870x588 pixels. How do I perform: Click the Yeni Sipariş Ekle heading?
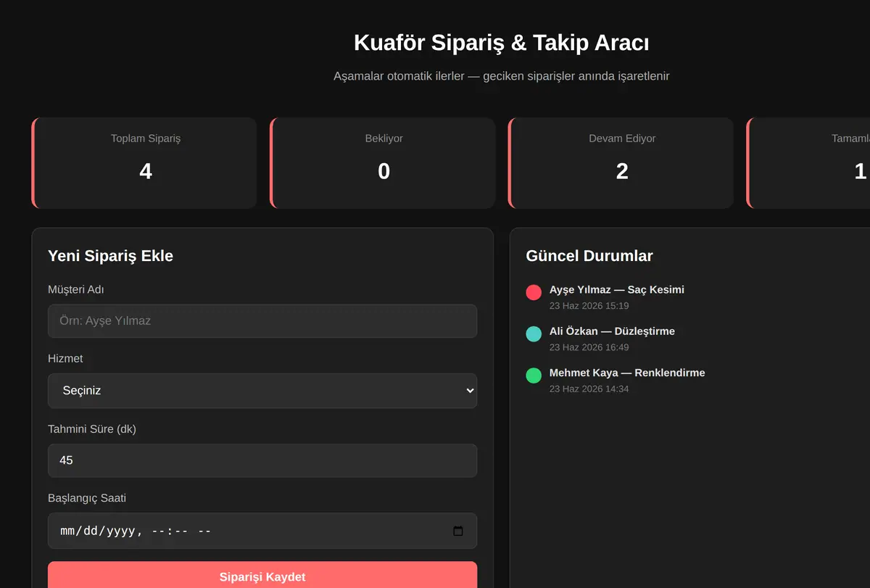coord(110,255)
